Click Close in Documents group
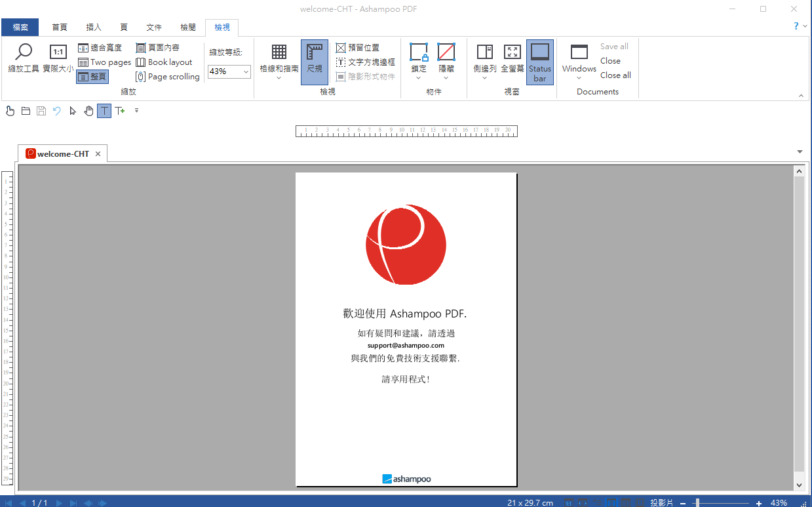 point(610,61)
